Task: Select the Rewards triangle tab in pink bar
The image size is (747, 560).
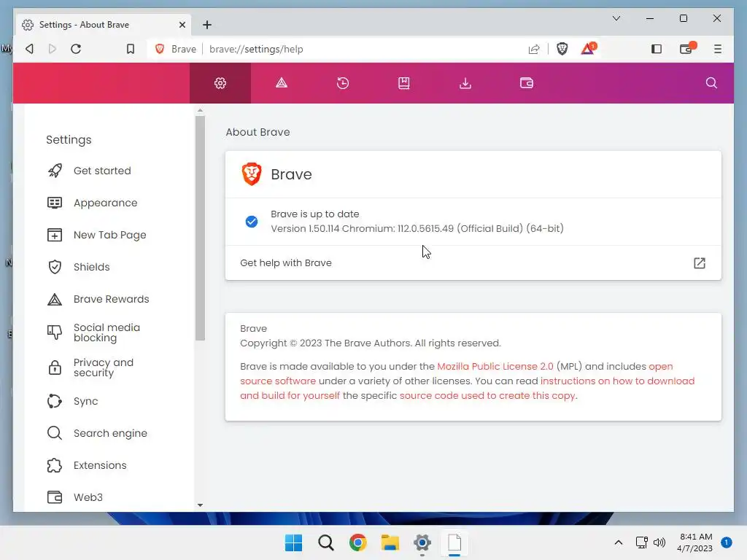Action: [x=282, y=83]
